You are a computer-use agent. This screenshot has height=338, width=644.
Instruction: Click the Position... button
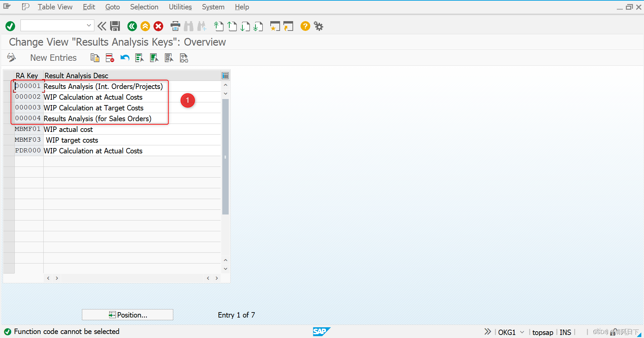[128, 315]
